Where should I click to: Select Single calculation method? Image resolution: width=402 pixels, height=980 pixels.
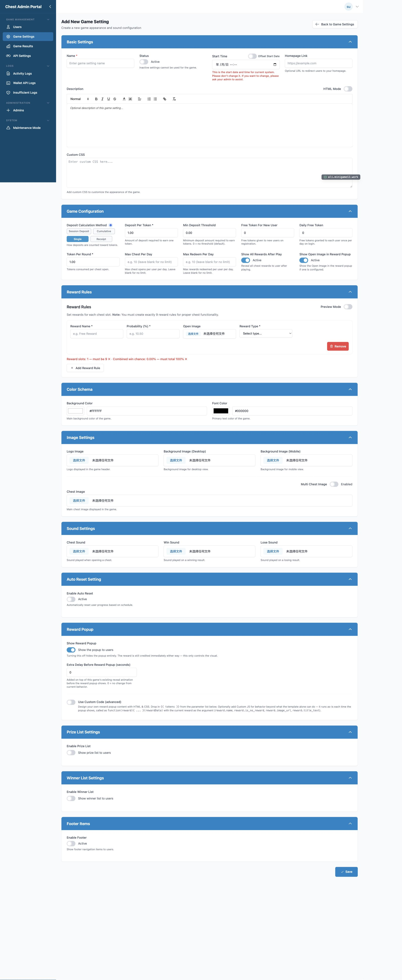78,239
